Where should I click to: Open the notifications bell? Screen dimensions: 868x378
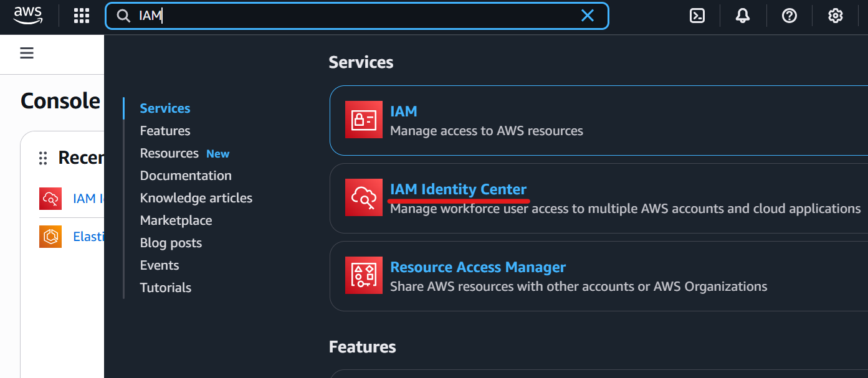coord(743,16)
